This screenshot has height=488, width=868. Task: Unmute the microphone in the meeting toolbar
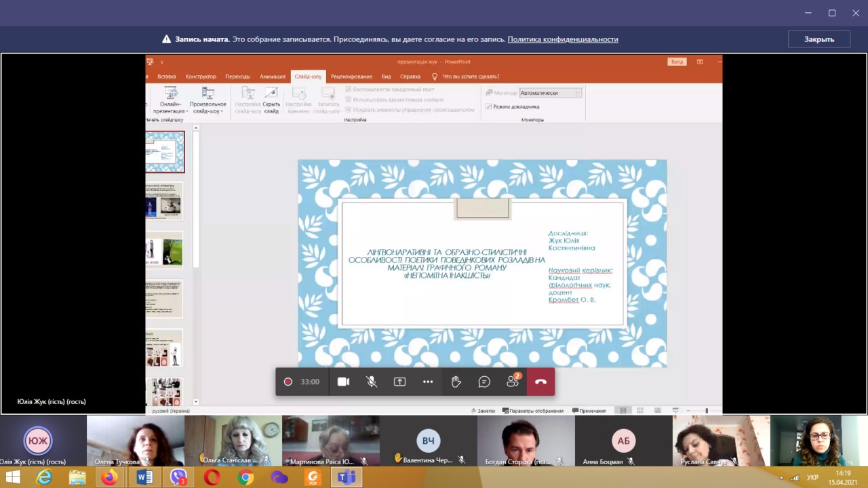pos(372,382)
